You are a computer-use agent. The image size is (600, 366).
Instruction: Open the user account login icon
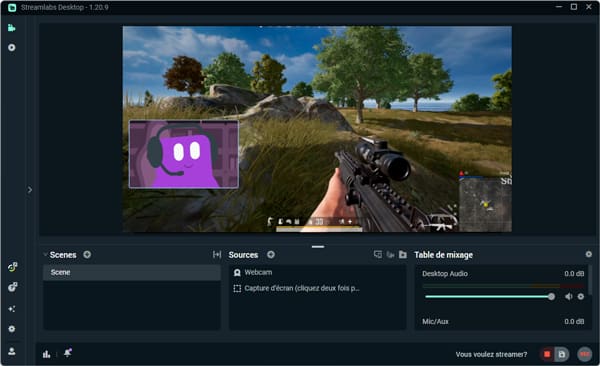coord(12,351)
